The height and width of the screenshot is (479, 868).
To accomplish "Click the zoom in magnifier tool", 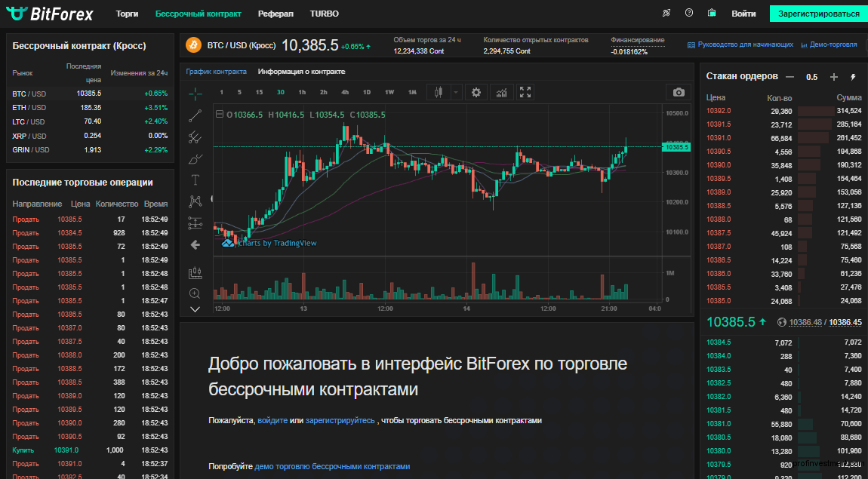I will [195, 293].
